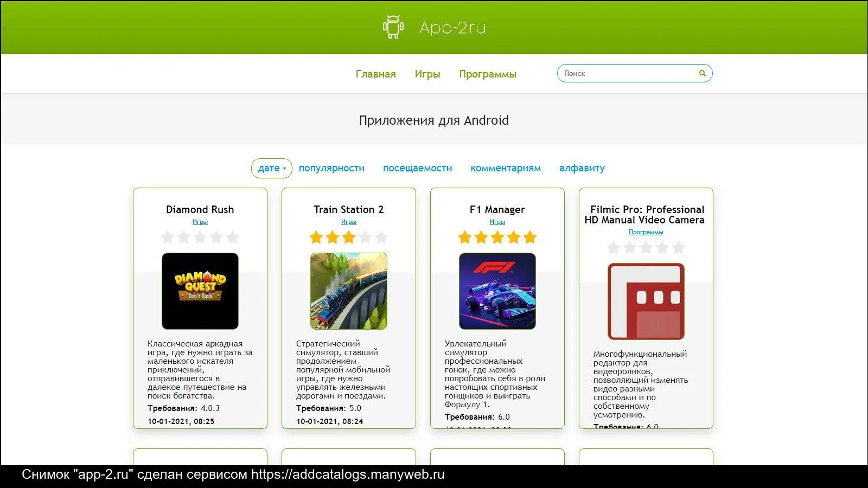Click Train Station 2 fifth star

click(x=381, y=237)
